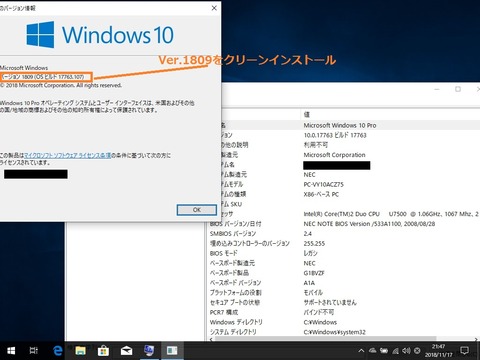The image size is (480, 360).
Task: Open OneDrive cloud tray icon
Action: (x=373, y=351)
